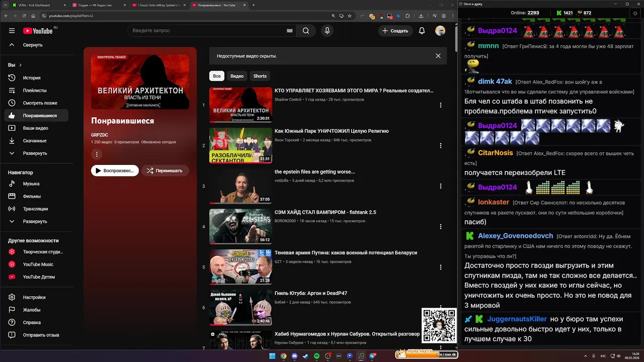Open options for 'the epstein files are getting worse' video
Image resolution: width=644 pixels, height=362 pixels.
pyautogui.click(x=441, y=186)
